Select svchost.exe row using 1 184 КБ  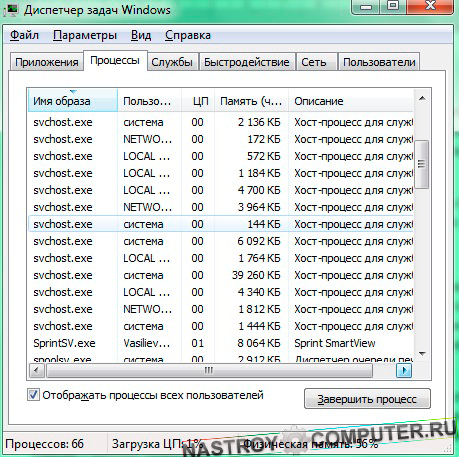pos(221,173)
